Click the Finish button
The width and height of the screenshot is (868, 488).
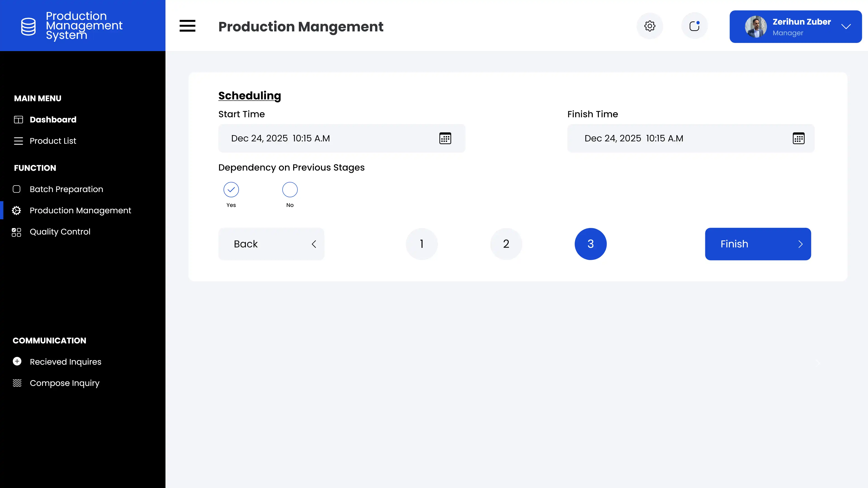coord(757,244)
